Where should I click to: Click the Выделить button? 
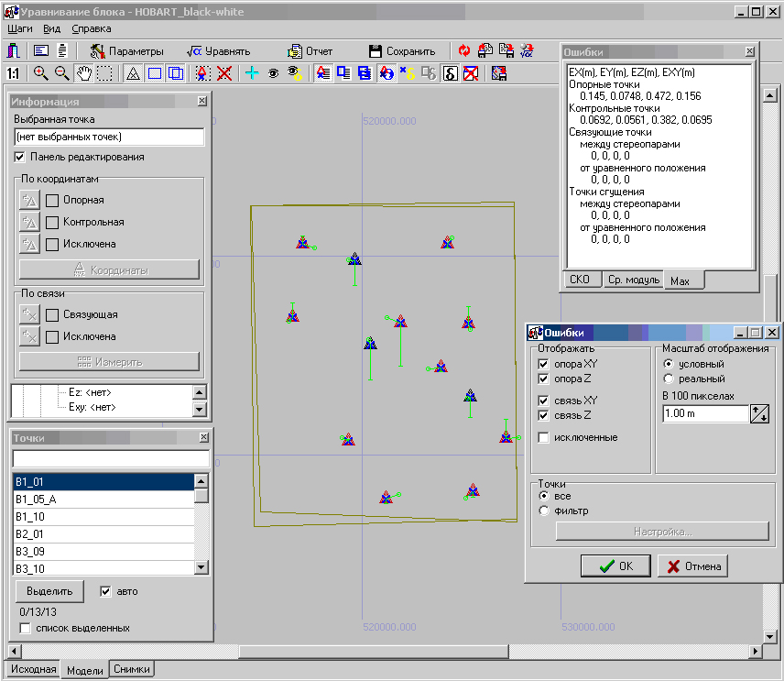(x=49, y=591)
